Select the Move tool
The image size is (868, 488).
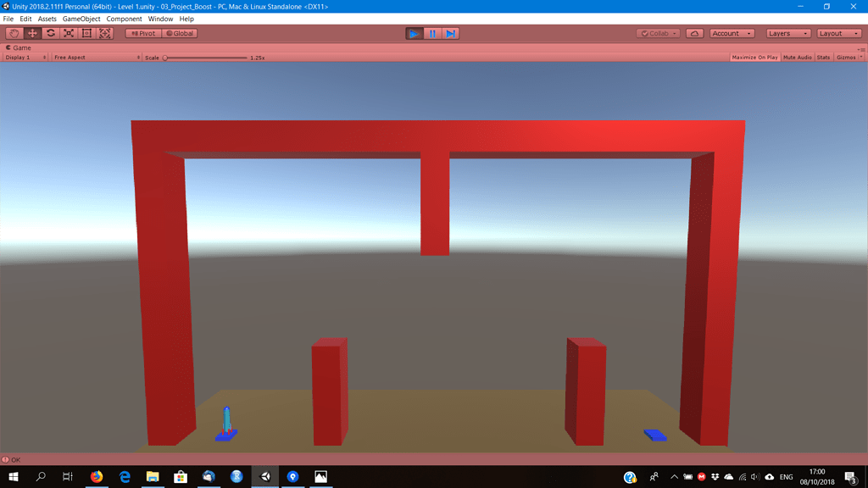click(x=31, y=33)
